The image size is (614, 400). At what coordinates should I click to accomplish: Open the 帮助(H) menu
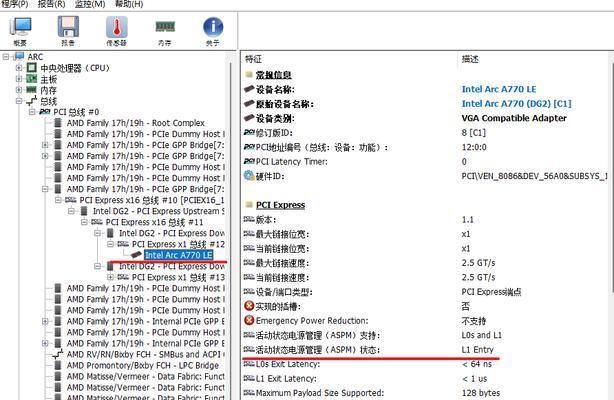click(129, 4)
